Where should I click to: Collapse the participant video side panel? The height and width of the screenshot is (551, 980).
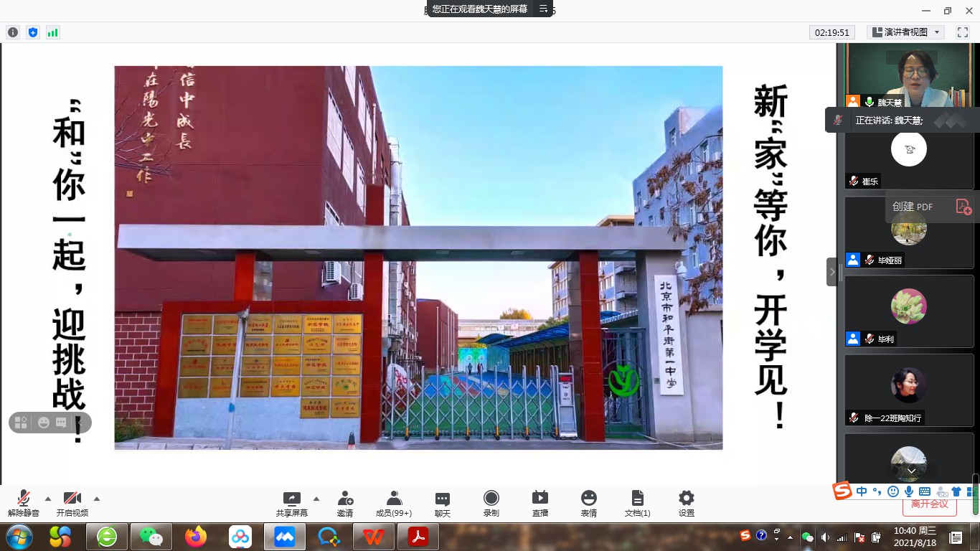[831, 272]
